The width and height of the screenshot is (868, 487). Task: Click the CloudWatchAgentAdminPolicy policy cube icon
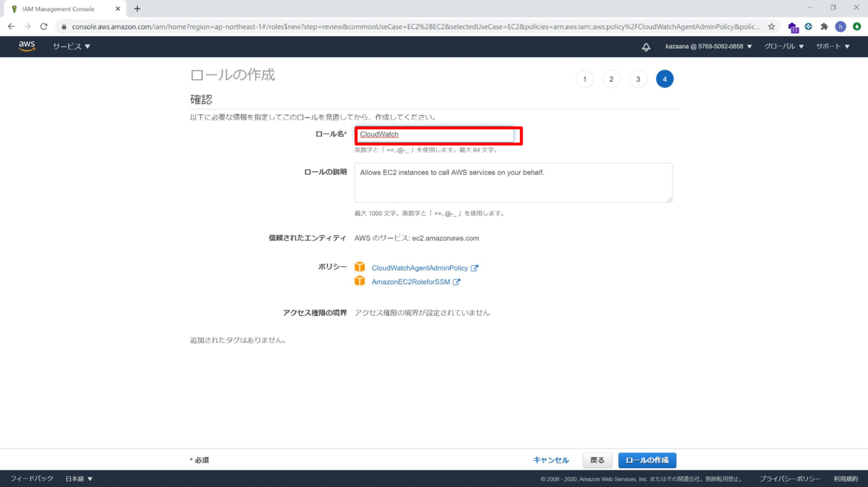tap(360, 267)
